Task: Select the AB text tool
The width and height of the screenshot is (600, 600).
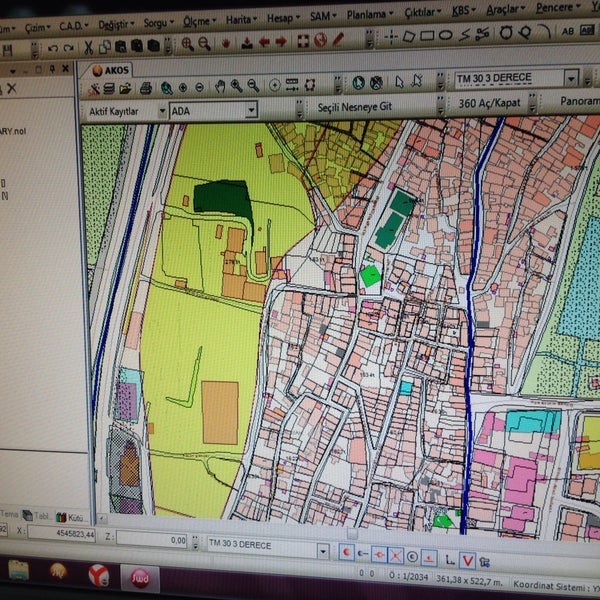Action: pyautogui.click(x=568, y=31)
